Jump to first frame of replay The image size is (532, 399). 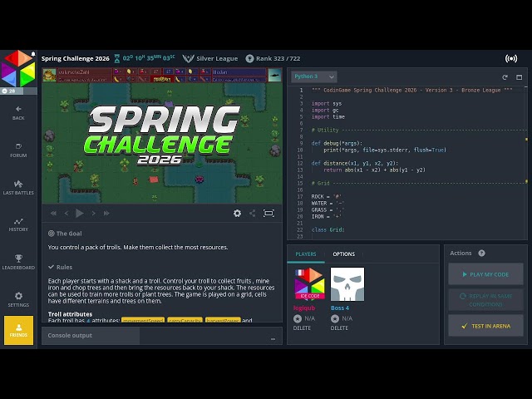[53, 213]
